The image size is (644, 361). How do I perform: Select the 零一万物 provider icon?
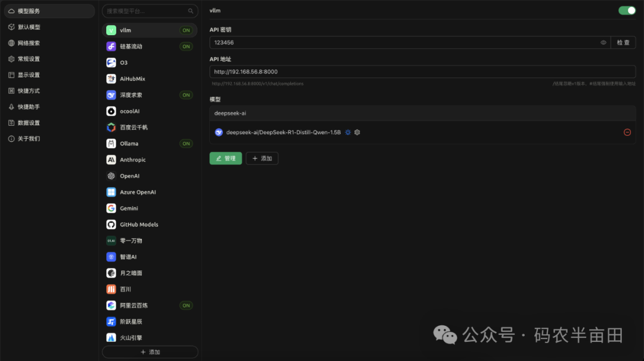[x=111, y=241]
